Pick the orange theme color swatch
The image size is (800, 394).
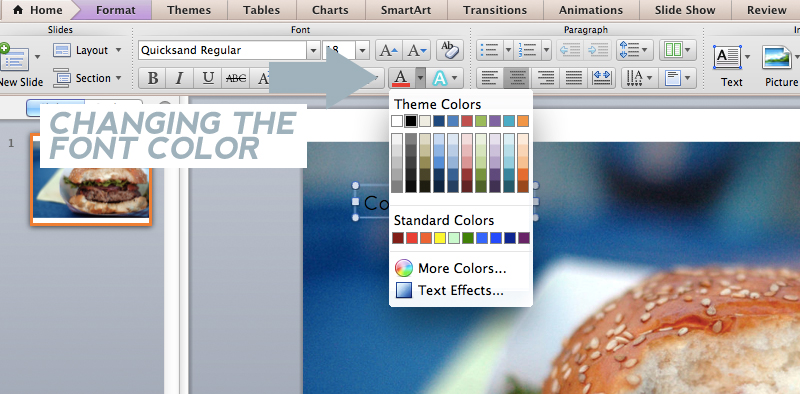pyautogui.click(x=523, y=121)
